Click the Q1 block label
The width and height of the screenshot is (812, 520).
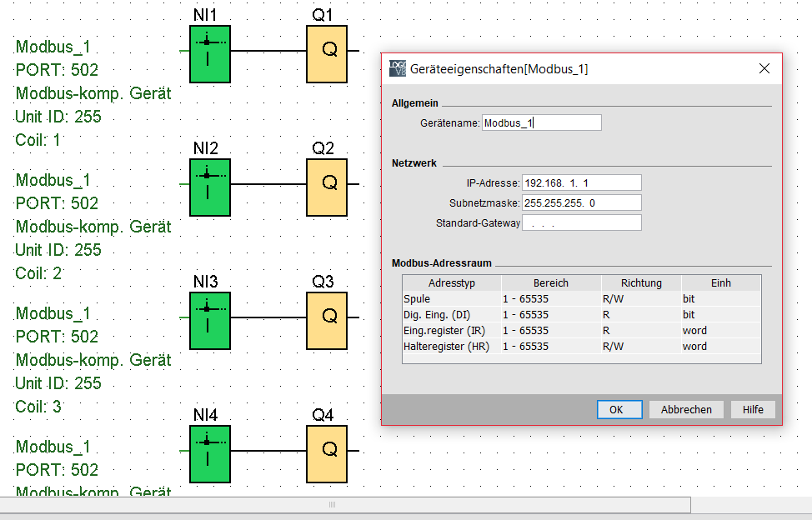[x=322, y=15]
